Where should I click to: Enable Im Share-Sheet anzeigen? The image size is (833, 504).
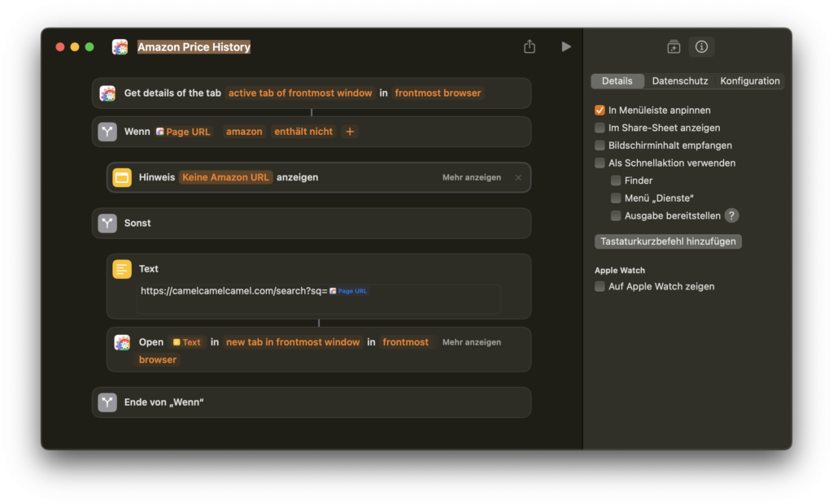pyautogui.click(x=600, y=128)
